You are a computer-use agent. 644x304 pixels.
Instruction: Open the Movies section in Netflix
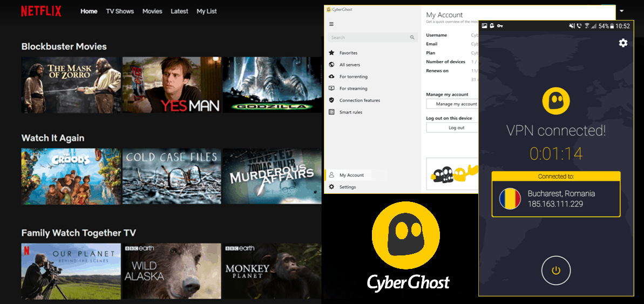pyautogui.click(x=152, y=11)
